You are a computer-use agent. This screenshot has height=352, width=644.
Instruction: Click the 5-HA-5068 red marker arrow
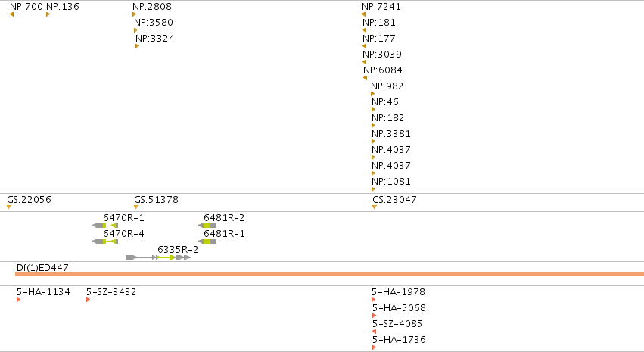pyautogui.click(x=374, y=316)
